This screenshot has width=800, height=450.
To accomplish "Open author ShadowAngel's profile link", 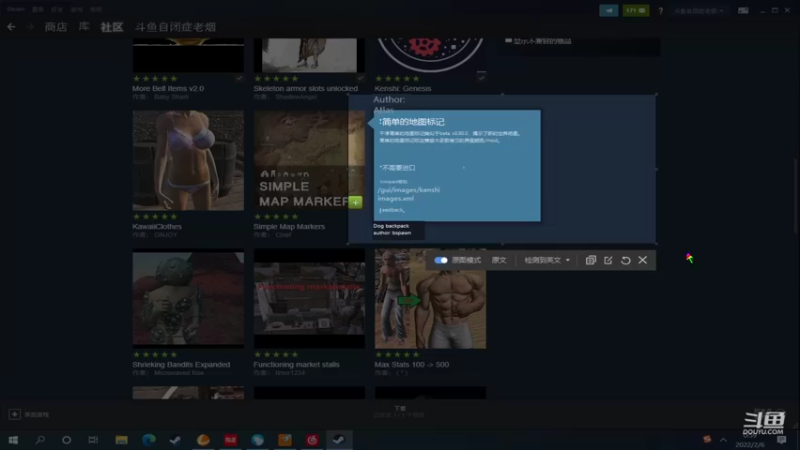I will point(296,96).
